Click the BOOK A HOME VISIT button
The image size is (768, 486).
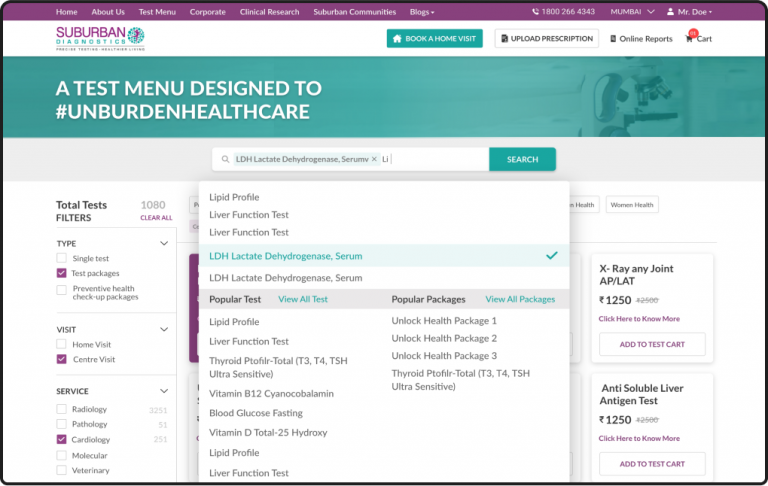434,38
